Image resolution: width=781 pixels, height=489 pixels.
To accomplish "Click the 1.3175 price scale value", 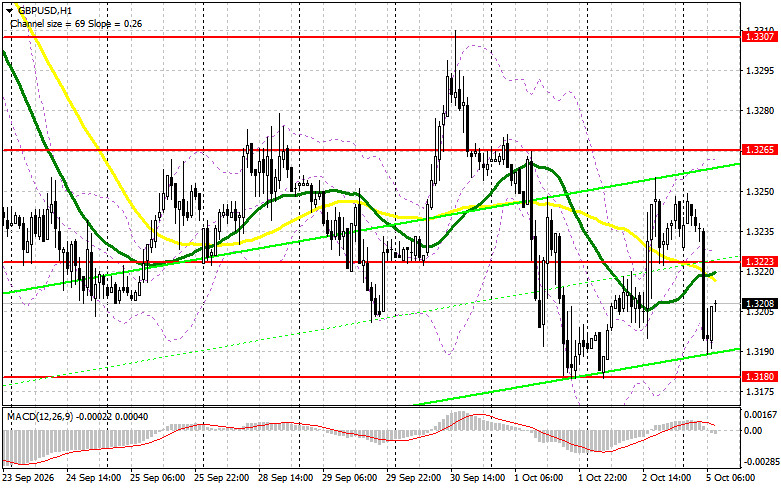I will [761, 391].
